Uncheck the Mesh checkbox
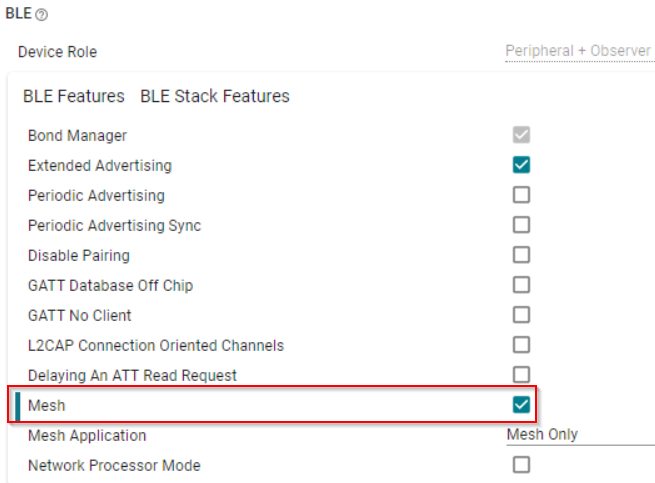This screenshot has height=483, width=655. click(521, 405)
